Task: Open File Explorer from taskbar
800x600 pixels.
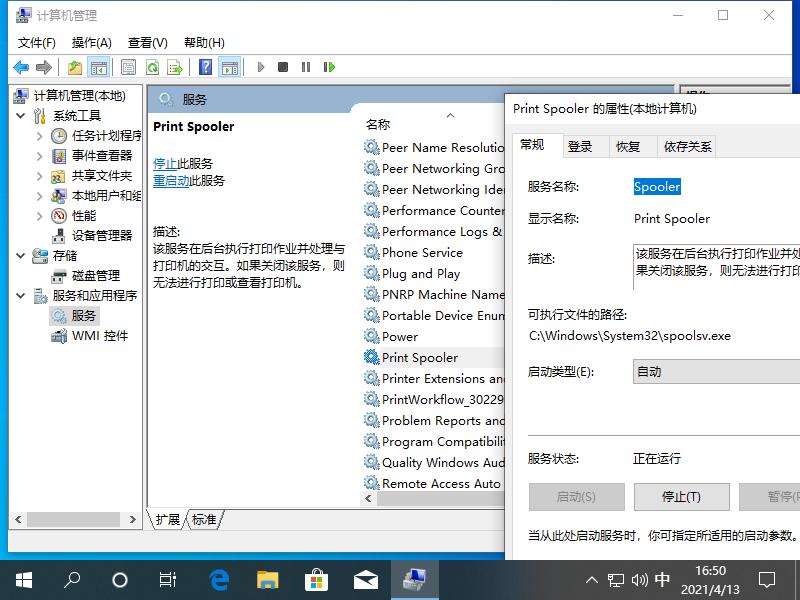Action: [267, 580]
